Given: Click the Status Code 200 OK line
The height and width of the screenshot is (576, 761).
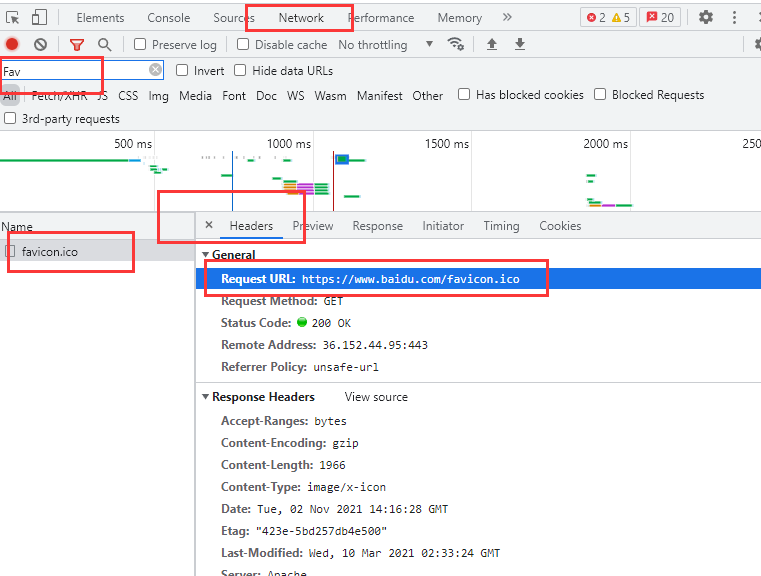Looking at the screenshot, I should pyautogui.click(x=286, y=323).
